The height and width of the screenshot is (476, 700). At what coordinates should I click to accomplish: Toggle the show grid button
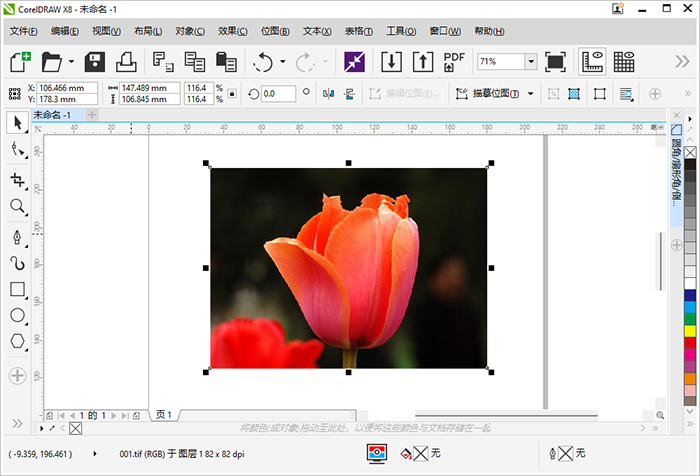(624, 62)
